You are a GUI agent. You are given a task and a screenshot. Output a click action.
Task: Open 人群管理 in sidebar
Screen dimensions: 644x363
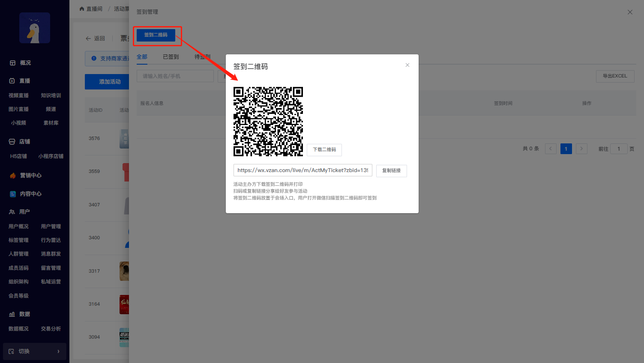(18, 254)
